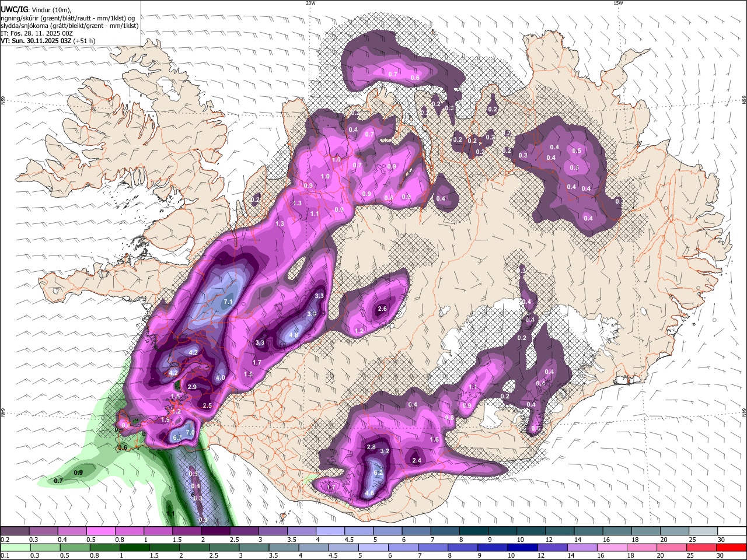Click the '12' label in the bottom legend row
Image resolution: width=747 pixels, height=560 pixels.
(541, 556)
